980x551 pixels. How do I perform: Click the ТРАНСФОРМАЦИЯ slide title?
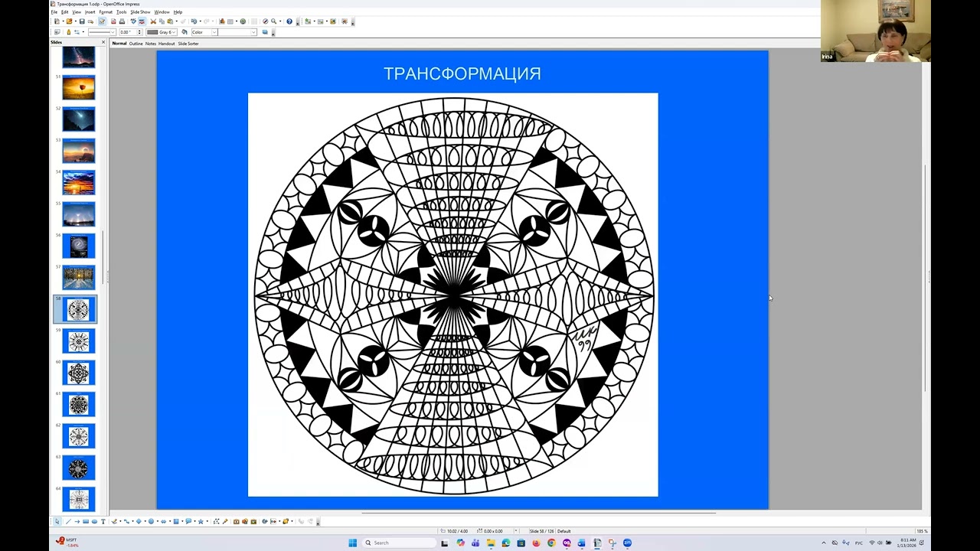pos(462,73)
